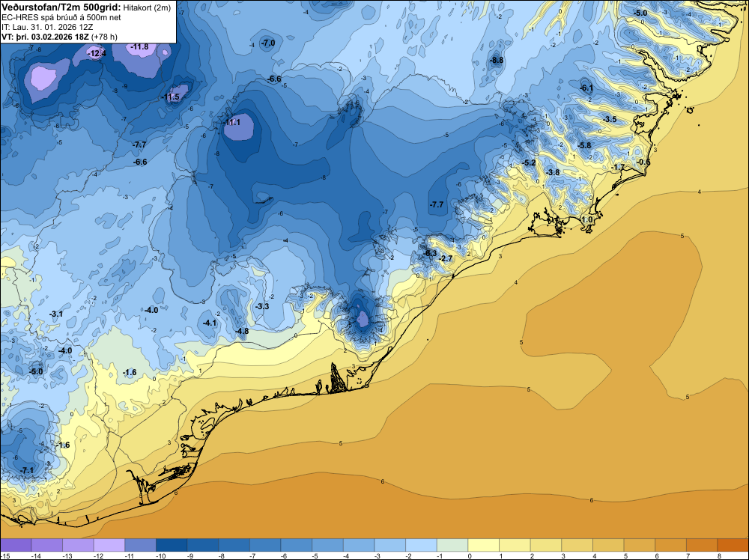The image size is (749, 560).
Task: Click the -3.5 temperature value
Action: 610,119
